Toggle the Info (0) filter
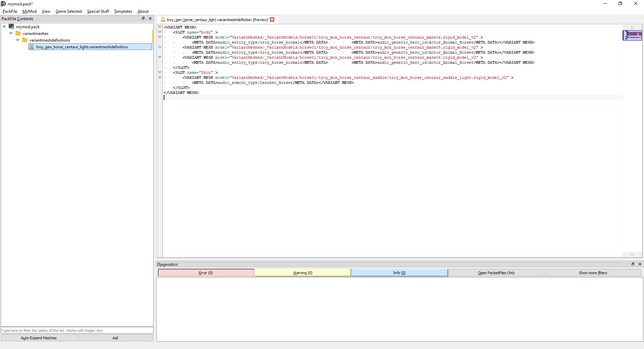 tap(399, 273)
